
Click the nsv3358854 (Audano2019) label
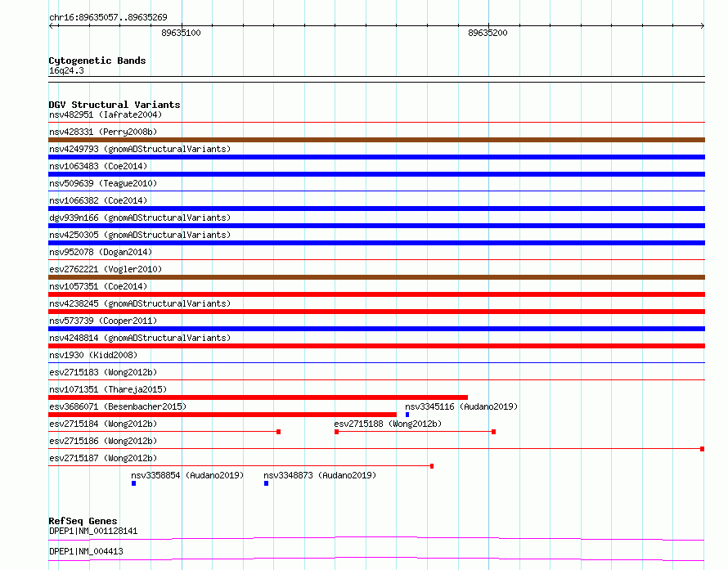[x=187, y=475]
